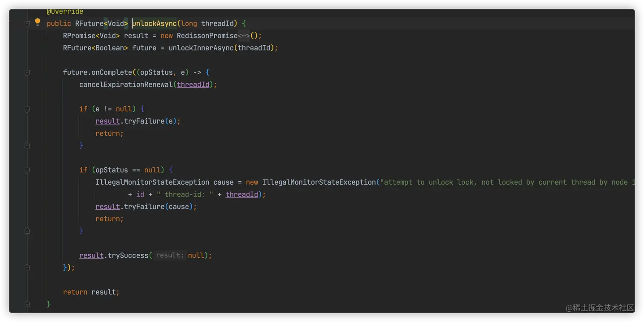
Task: Click 'onComplete' in future.onComplete
Action: (112, 73)
